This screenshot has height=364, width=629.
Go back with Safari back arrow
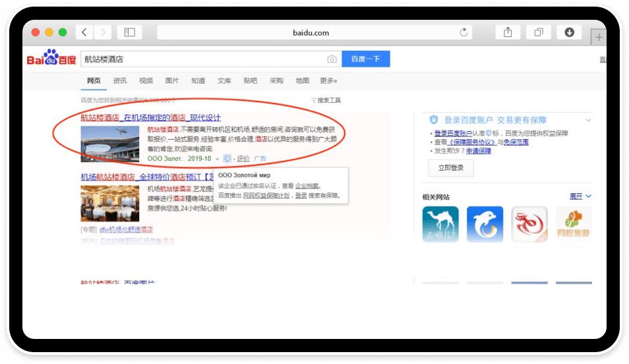coord(84,32)
